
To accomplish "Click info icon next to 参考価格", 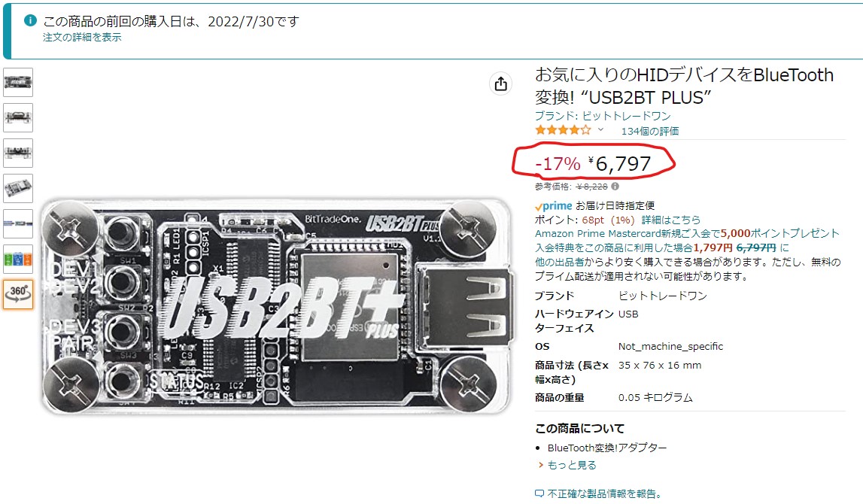I will [x=615, y=187].
